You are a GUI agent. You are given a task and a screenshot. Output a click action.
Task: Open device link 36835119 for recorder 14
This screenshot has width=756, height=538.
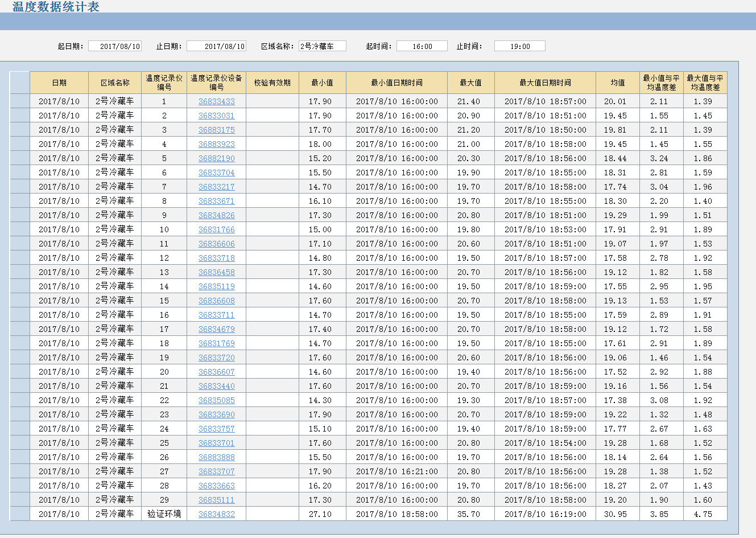click(216, 286)
